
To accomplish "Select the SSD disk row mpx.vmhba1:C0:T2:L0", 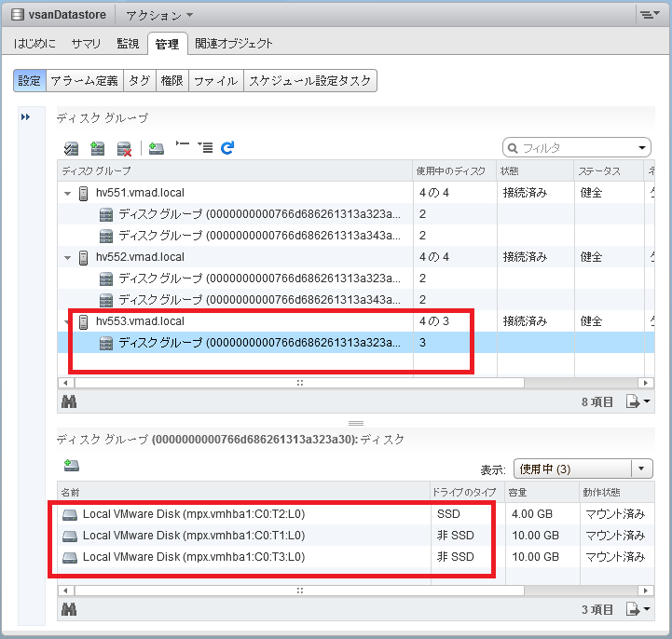I will (x=356, y=514).
